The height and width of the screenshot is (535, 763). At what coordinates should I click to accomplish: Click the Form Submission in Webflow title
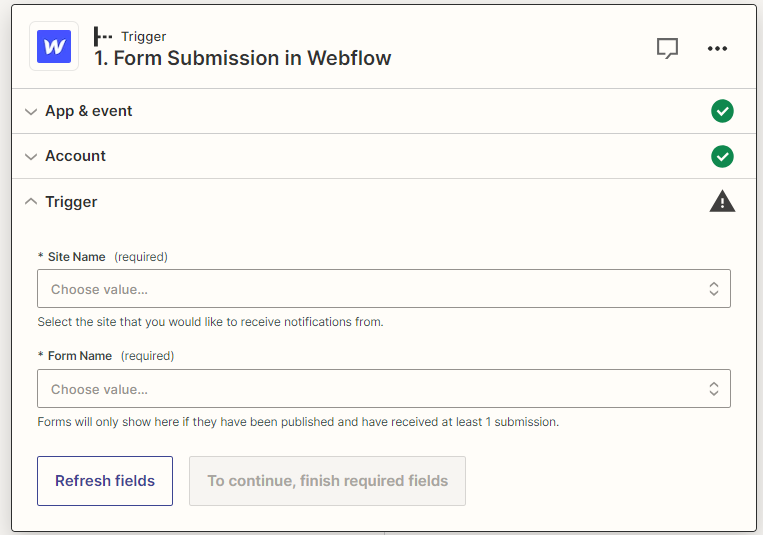click(x=243, y=58)
